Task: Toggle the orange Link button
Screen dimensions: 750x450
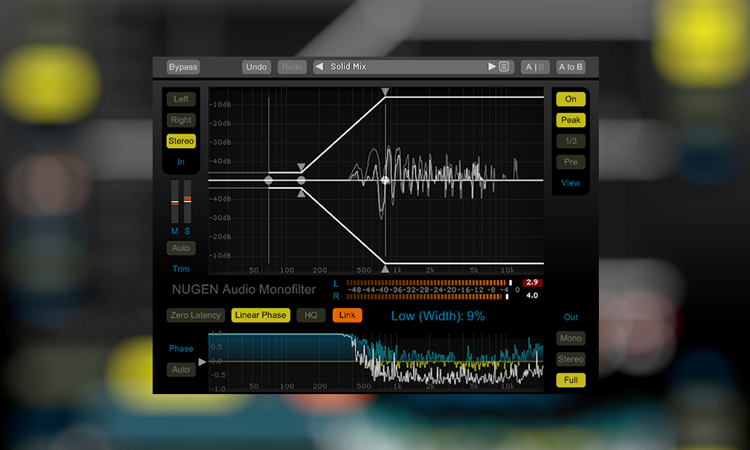Action: (x=347, y=315)
